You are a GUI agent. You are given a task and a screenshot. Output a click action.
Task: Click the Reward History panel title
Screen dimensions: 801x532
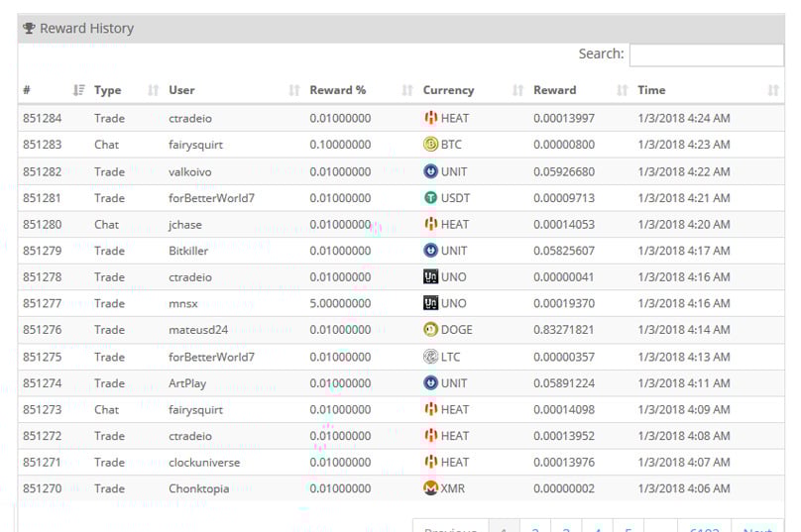87,28
